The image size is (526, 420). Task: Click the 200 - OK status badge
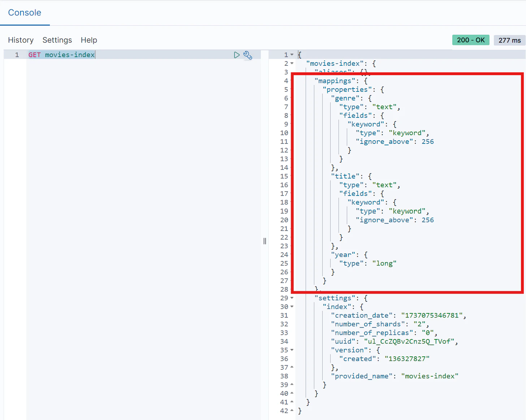471,40
